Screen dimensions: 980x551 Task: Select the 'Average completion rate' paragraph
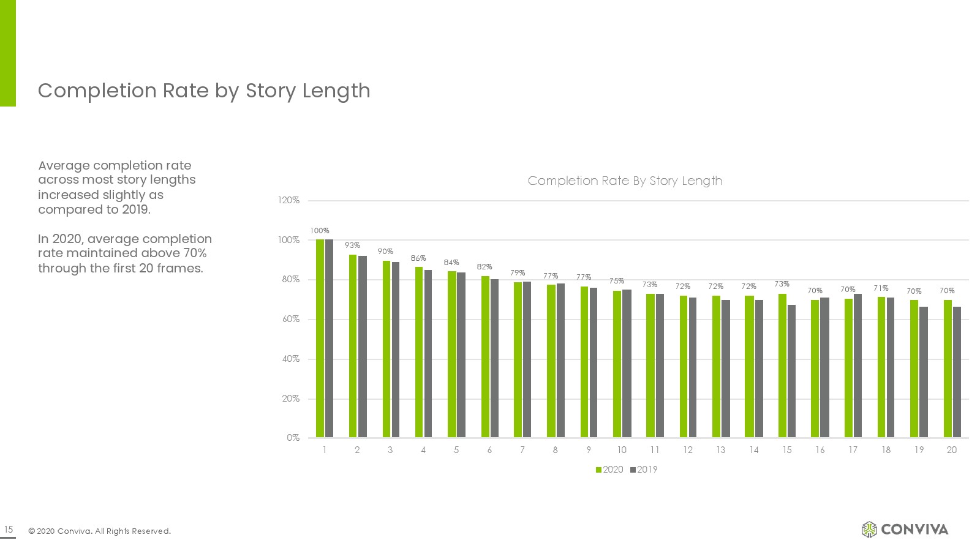pos(116,187)
